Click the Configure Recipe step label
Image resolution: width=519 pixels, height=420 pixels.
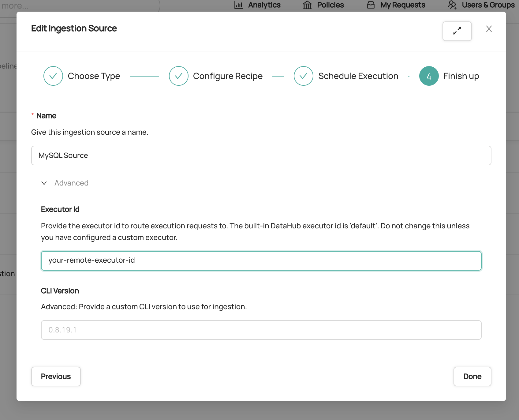click(x=228, y=76)
